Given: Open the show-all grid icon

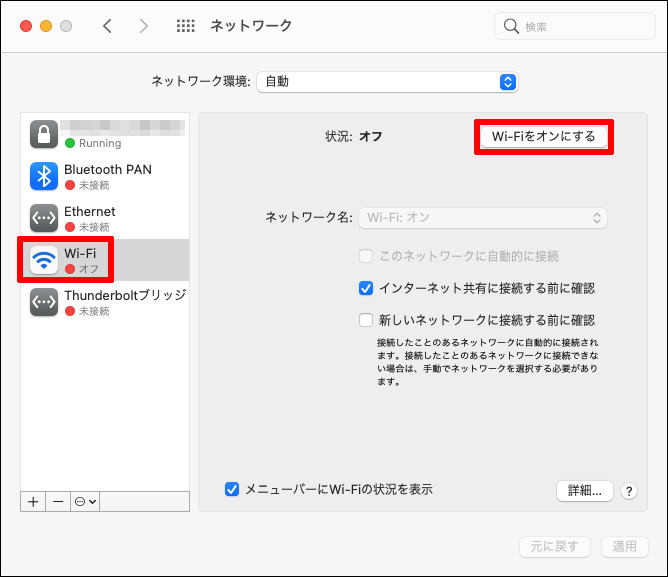Looking at the screenshot, I should [x=185, y=26].
